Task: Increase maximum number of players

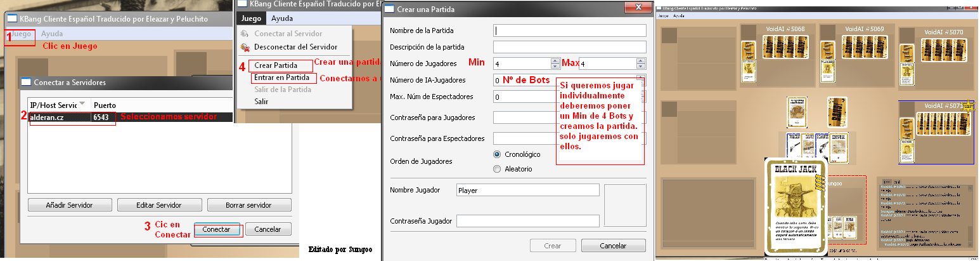Action: [x=642, y=61]
